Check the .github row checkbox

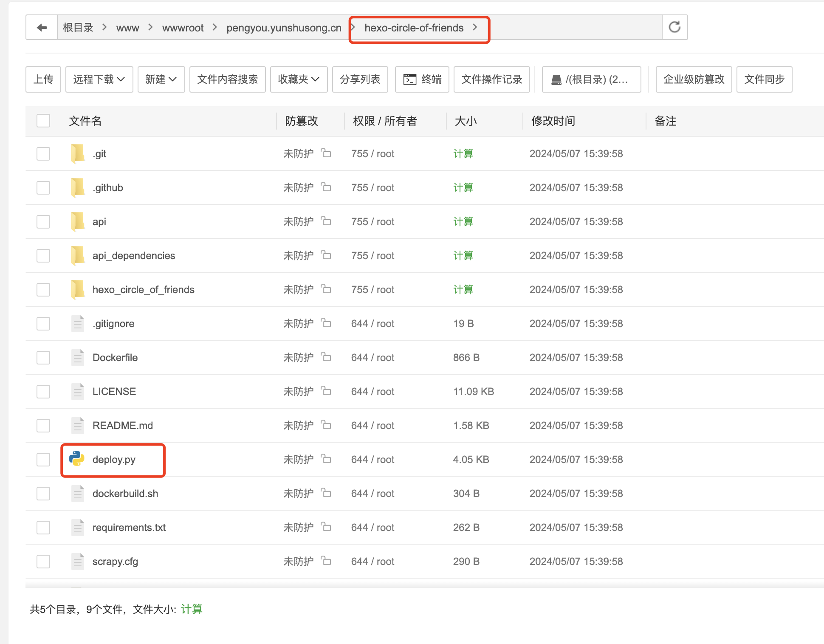[x=43, y=187]
